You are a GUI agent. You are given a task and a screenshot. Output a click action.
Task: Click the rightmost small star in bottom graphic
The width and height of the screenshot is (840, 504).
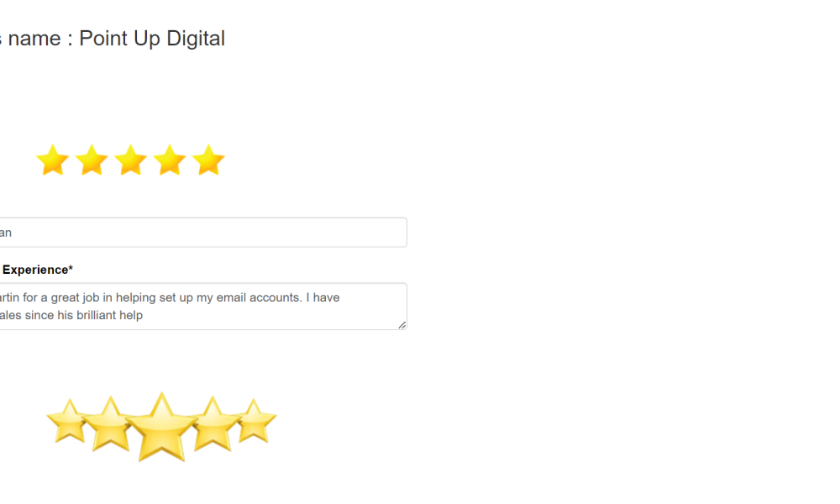point(255,422)
